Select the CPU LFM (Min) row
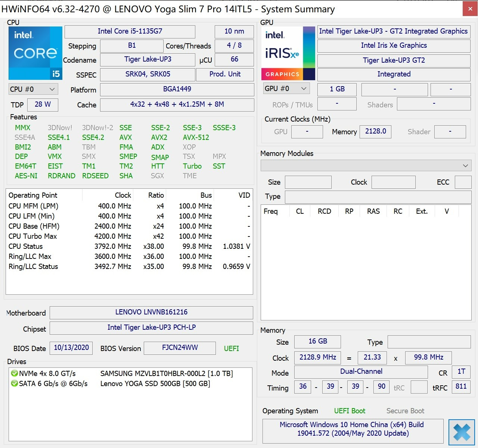This screenshot has width=478, height=448. pos(129,216)
